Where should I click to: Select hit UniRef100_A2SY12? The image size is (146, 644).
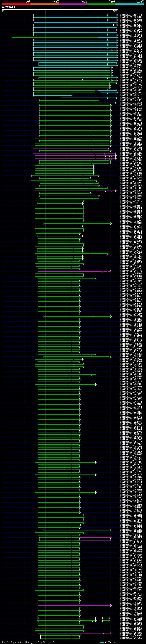click(x=131, y=103)
